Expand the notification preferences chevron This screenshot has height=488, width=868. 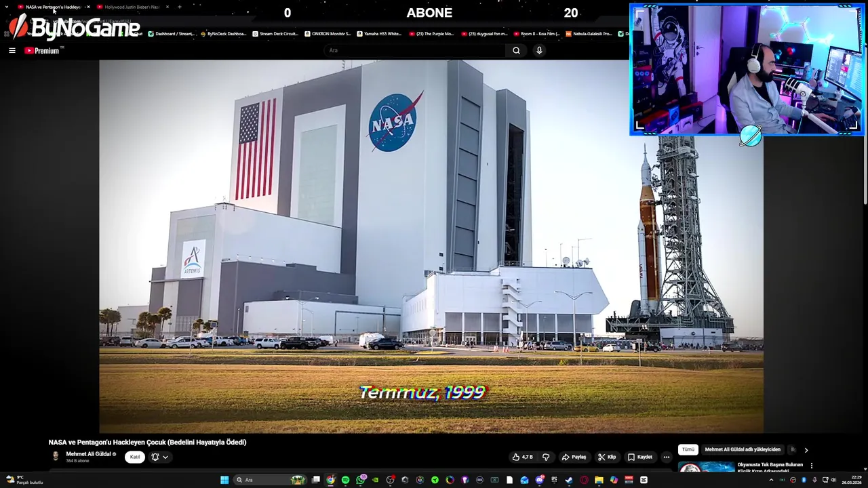point(165,457)
